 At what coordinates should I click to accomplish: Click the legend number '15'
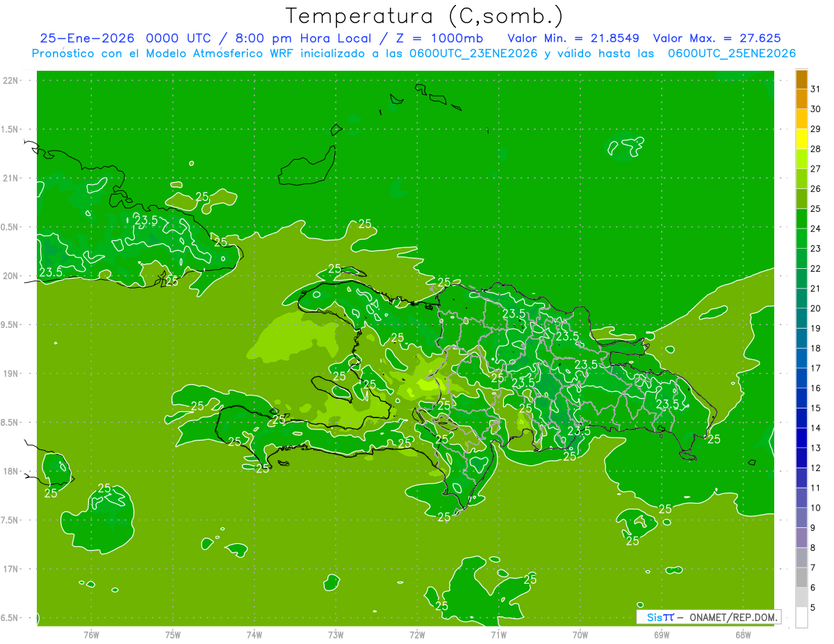(x=815, y=408)
